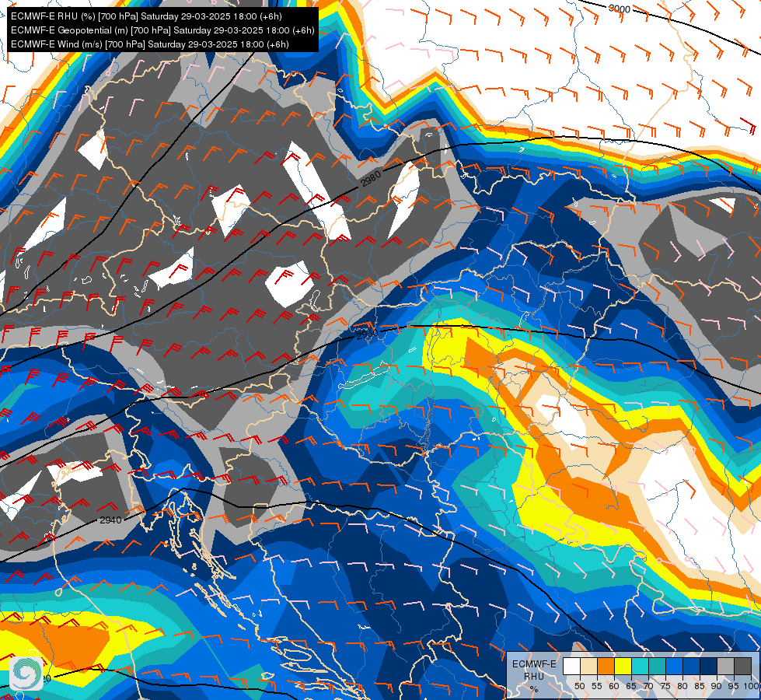Click the legend tick label '60'
Screen dimensions: 761x700
[614, 686]
